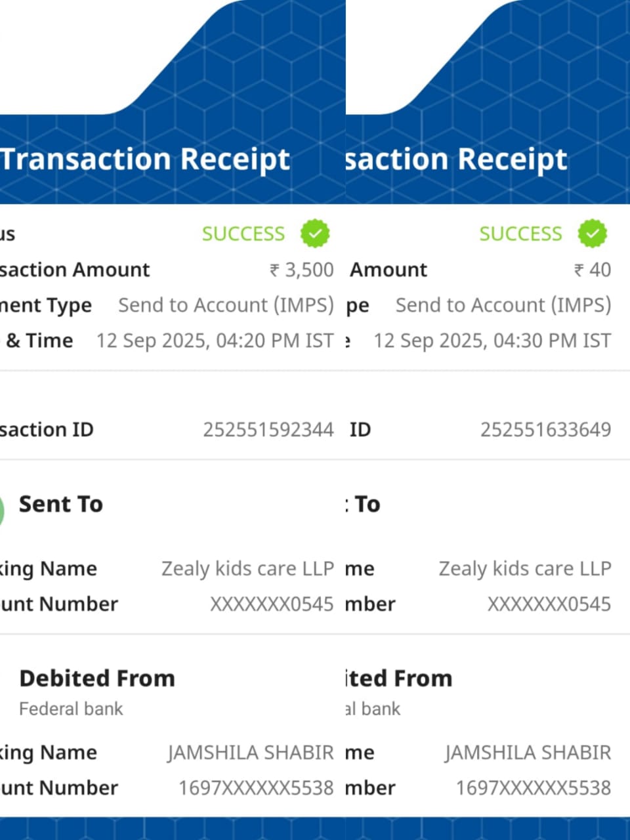Tap the Amount label beside ₹ 40
Viewport: 630px width, 840px height.
click(x=388, y=270)
